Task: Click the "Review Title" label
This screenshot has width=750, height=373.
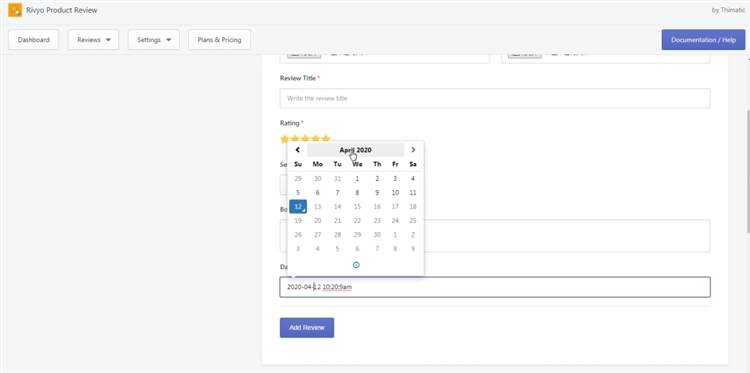Action: tap(298, 78)
